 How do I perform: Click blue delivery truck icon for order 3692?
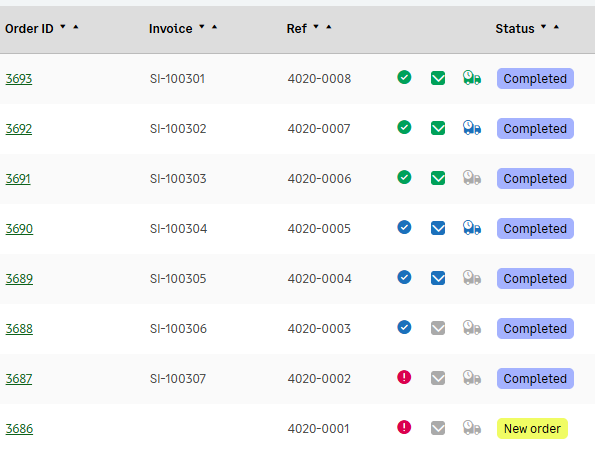pos(472,128)
